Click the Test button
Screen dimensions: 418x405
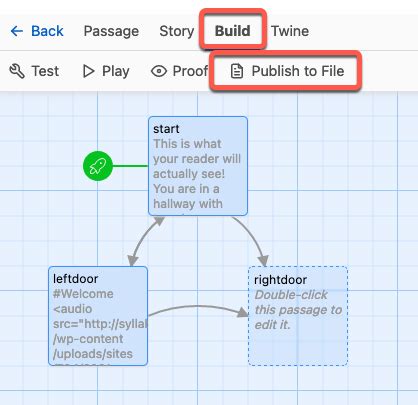(x=34, y=71)
